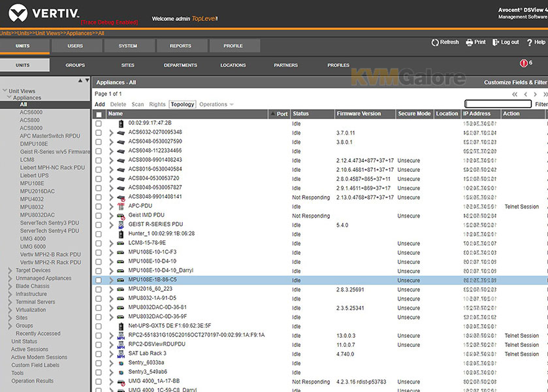The height and width of the screenshot is (392, 548).
Task: Click the Topology button
Action: coord(182,105)
